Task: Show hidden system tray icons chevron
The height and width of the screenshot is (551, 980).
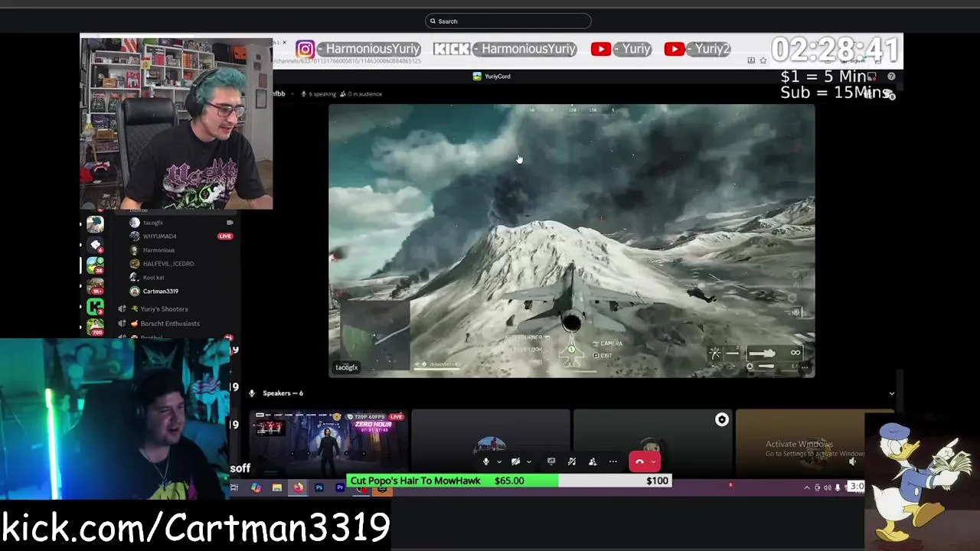Action: tap(806, 487)
